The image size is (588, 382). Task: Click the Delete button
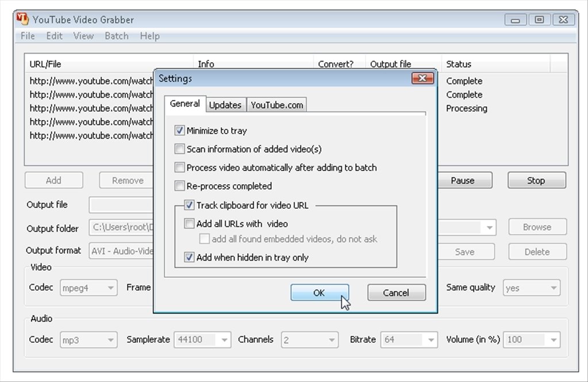537,252
